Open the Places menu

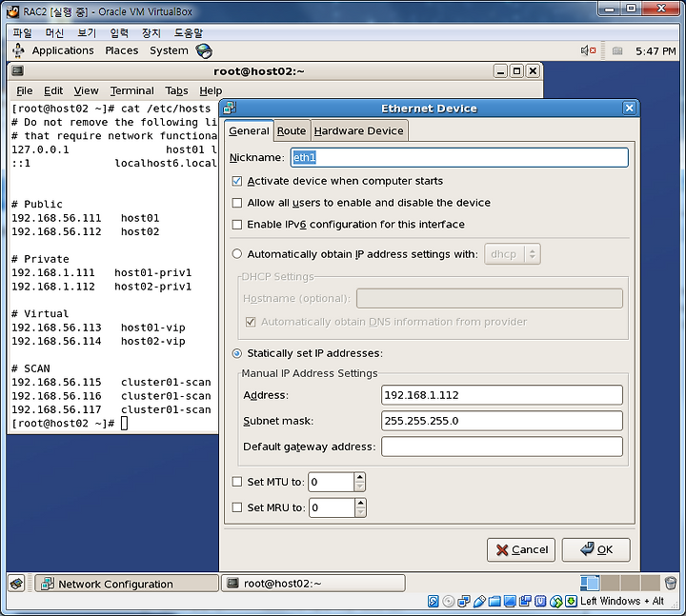pos(122,50)
